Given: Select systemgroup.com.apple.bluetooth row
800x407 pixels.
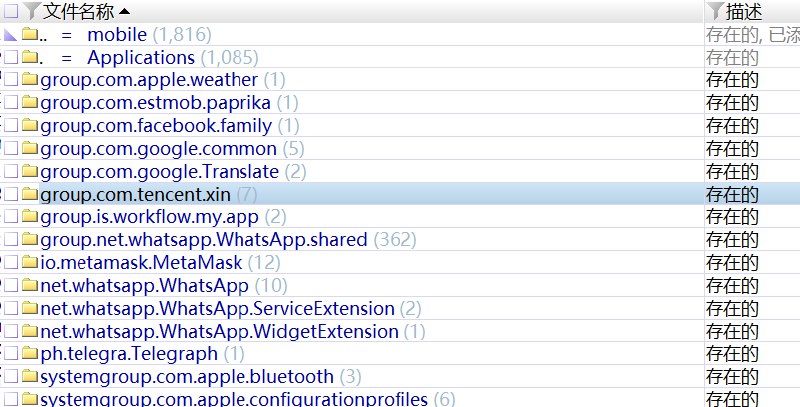Looking at the screenshot, I should coord(186,377).
